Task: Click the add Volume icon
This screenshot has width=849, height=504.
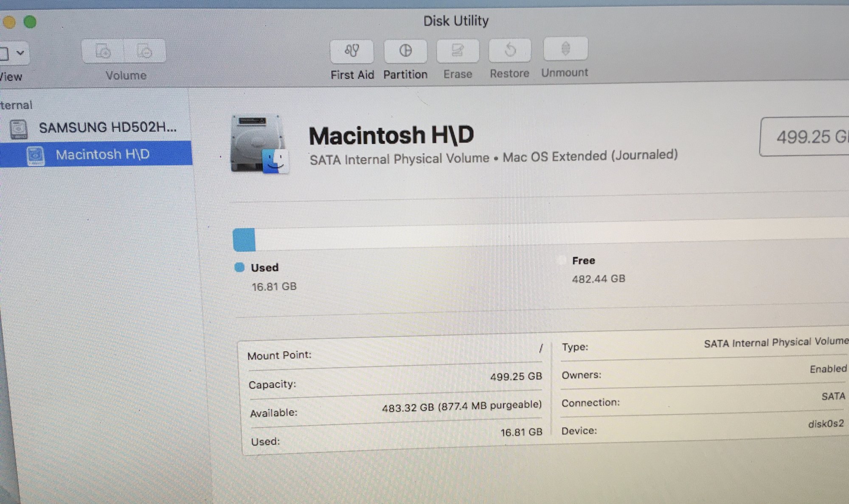Action: click(103, 51)
